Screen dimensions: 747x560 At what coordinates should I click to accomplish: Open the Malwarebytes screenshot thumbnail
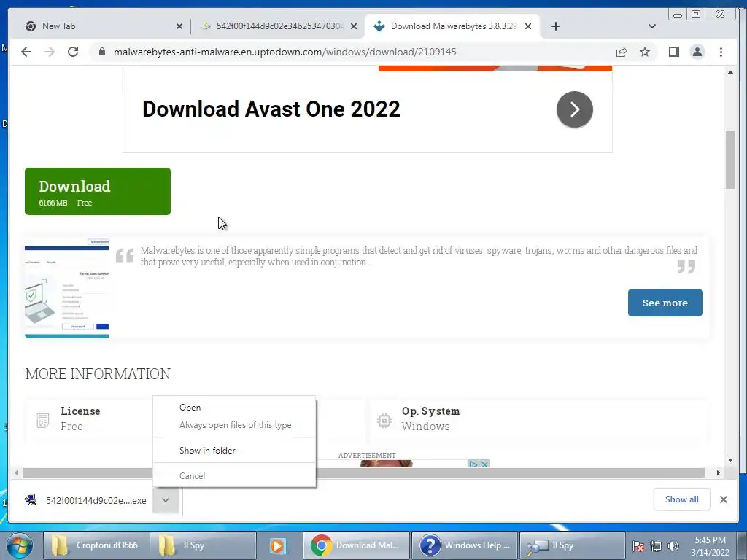point(66,288)
